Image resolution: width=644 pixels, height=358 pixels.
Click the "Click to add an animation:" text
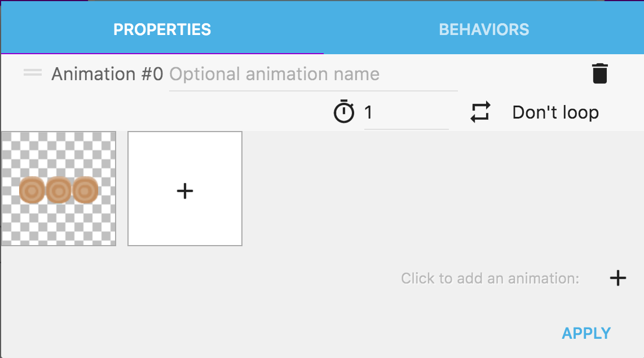point(489,278)
